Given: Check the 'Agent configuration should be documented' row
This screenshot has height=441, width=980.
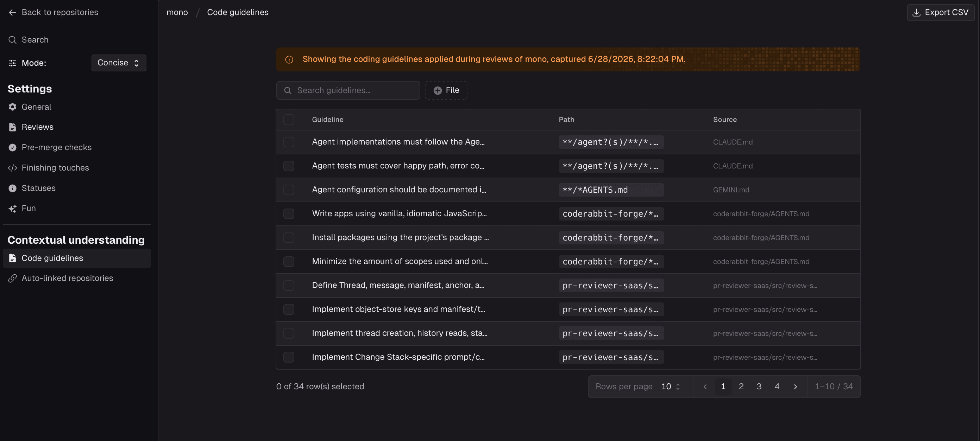Looking at the screenshot, I should click(x=289, y=190).
